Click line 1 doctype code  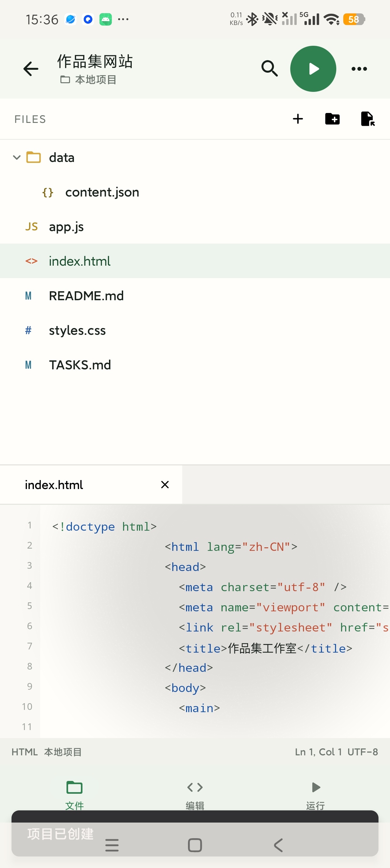(104, 526)
